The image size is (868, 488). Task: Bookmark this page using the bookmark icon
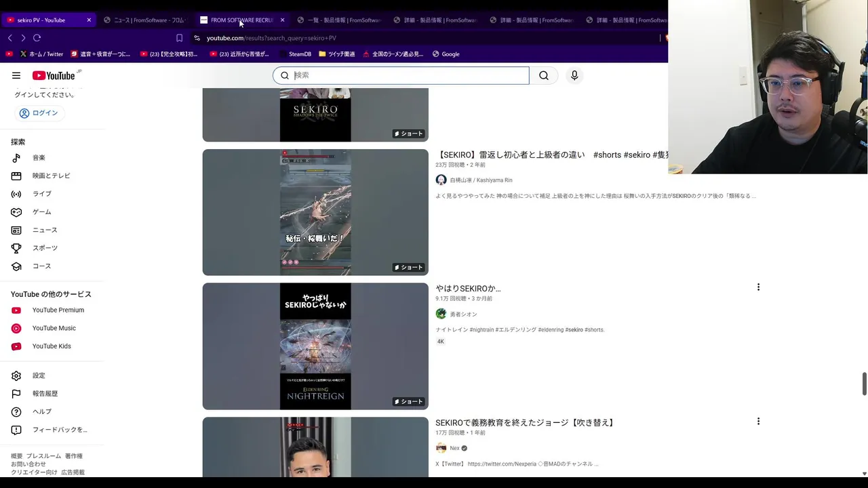click(x=179, y=38)
